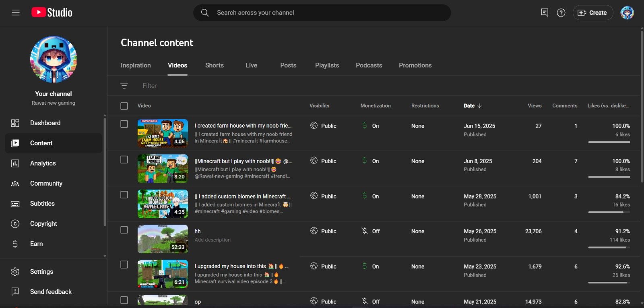Select the custom biomes video checkbox
The height and width of the screenshot is (308, 644).
click(x=124, y=195)
